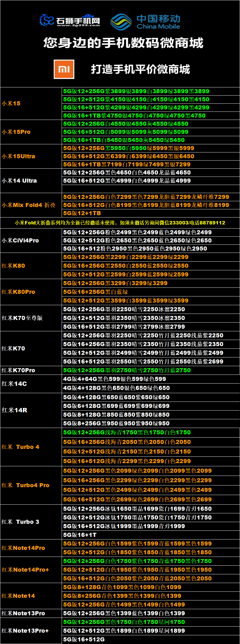The height and width of the screenshot is (644, 240).
Task: Select the 红米Note14Pro+ model cell
Action: (x=31, y=570)
